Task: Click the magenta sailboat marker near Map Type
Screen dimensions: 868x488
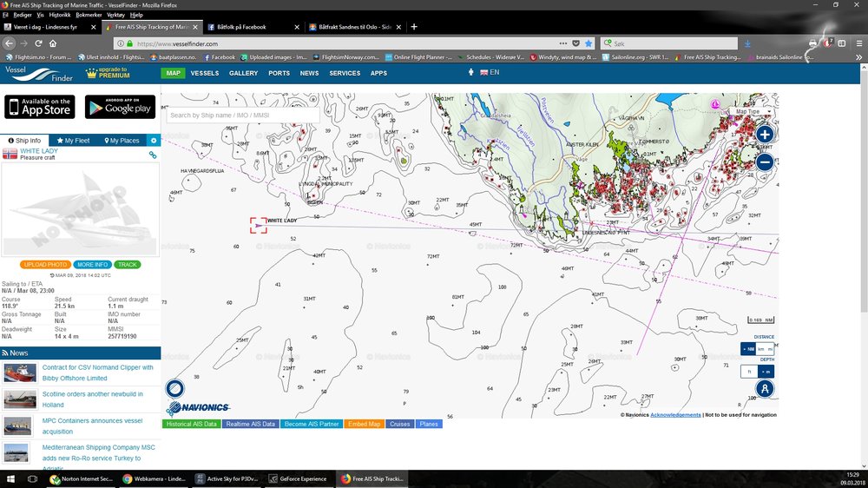Action: [x=714, y=104]
